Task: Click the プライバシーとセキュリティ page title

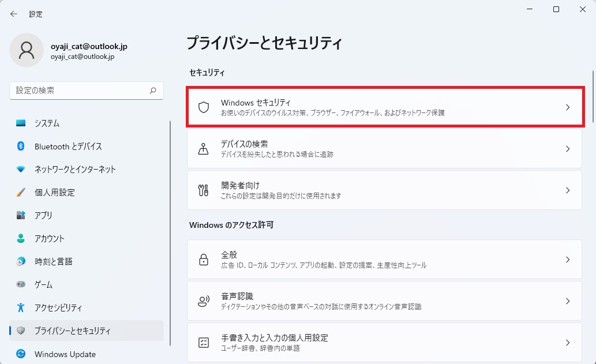Action: (x=265, y=43)
